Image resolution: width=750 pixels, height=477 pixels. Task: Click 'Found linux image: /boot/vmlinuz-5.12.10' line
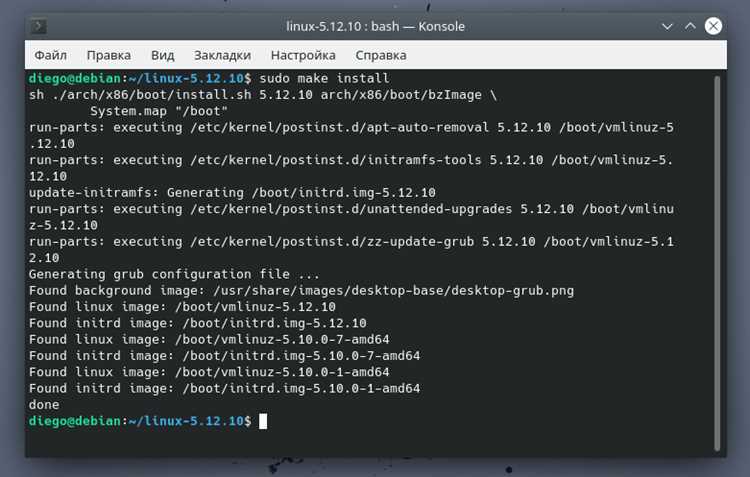pos(182,307)
